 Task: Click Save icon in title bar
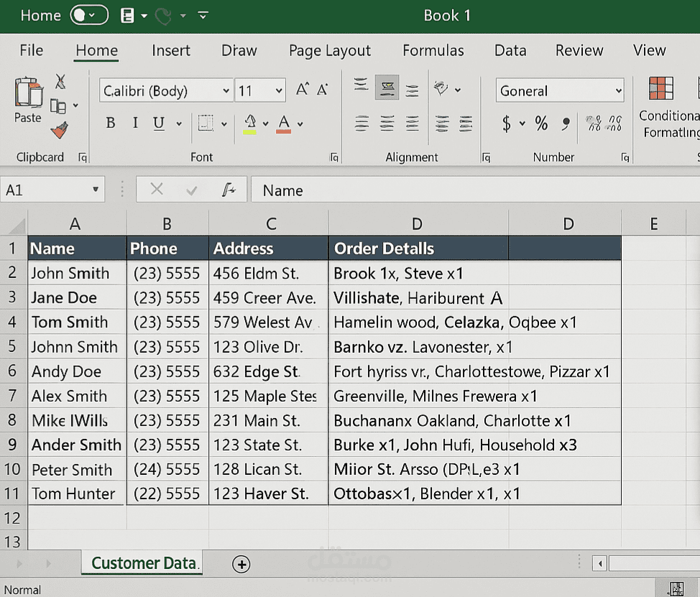pyautogui.click(x=127, y=16)
